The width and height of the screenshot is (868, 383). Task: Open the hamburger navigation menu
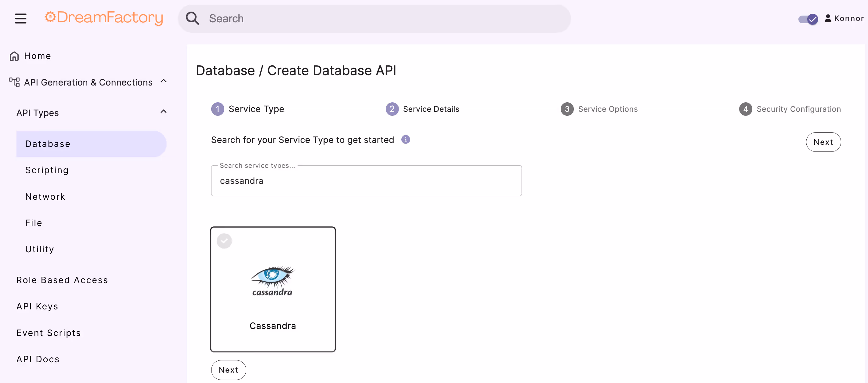point(20,19)
